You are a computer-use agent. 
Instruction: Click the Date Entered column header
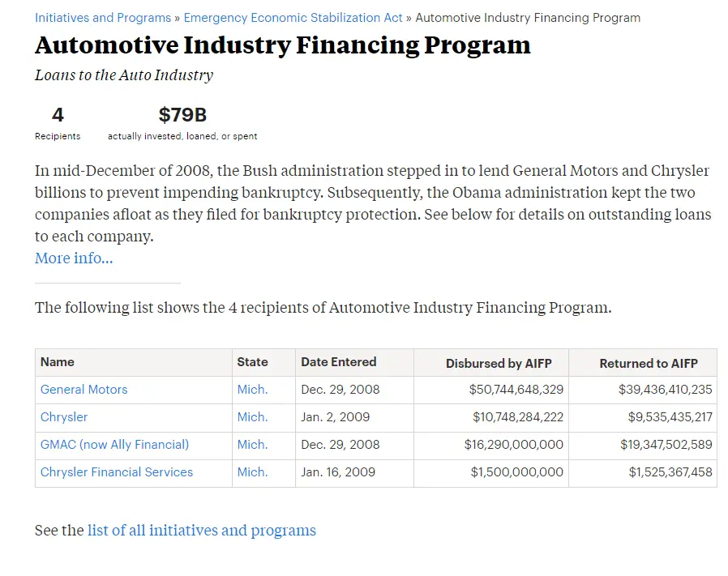(339, 362)
